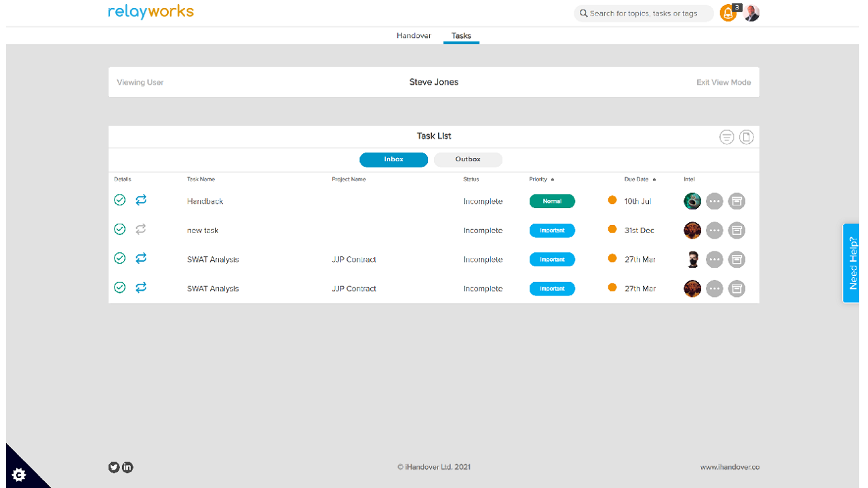868x488 pixels.
Task: Open the www.ihandover.co footer link
Action: [730, 467]
